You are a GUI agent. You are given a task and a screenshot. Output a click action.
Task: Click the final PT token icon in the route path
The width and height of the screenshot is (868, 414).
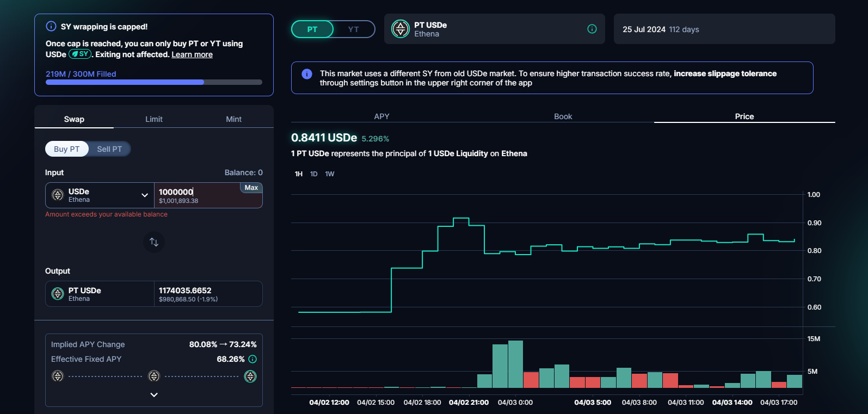[250, 376]
